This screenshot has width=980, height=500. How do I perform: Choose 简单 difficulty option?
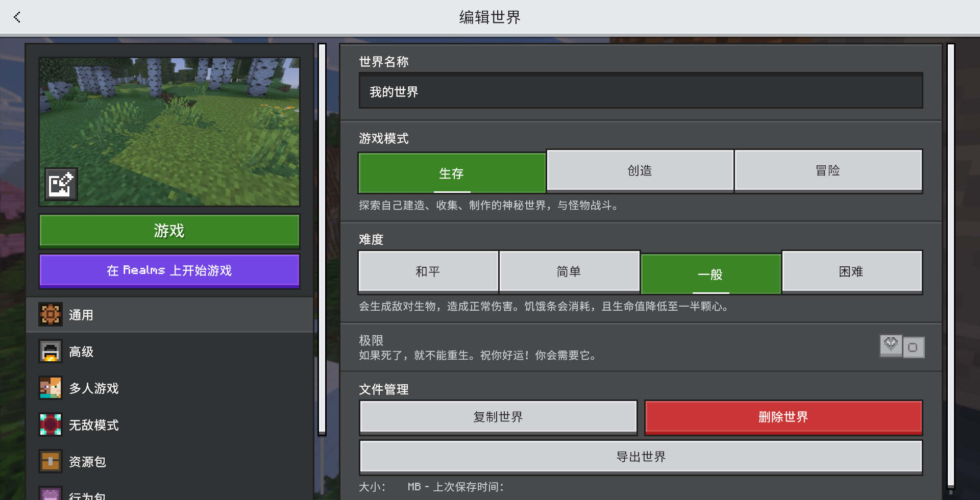tap(569, 271)
